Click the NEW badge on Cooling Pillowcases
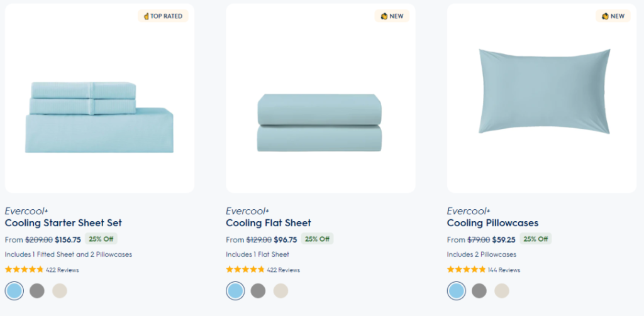 click(613, 16)
